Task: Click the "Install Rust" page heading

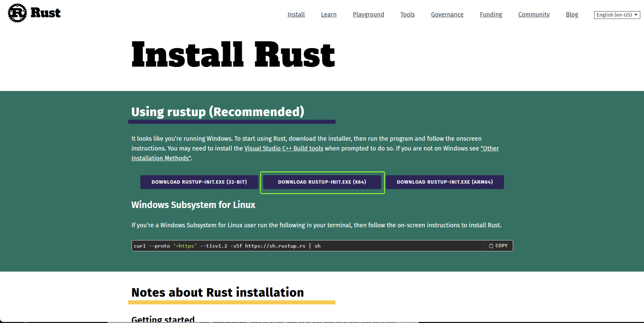Action: (233, 54)
